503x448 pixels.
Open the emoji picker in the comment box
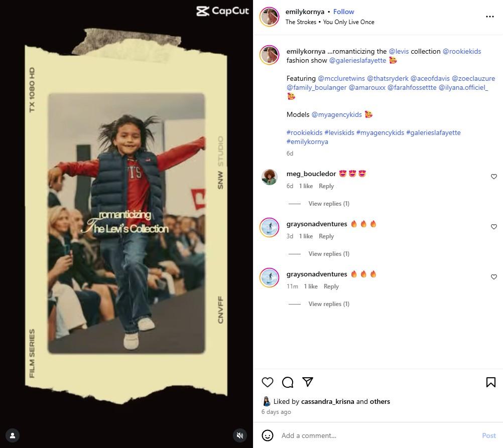click(267, 435)
